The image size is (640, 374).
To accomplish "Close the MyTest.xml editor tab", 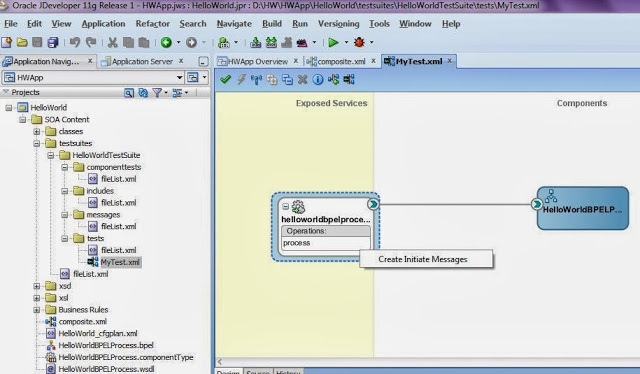I will 449,61.
